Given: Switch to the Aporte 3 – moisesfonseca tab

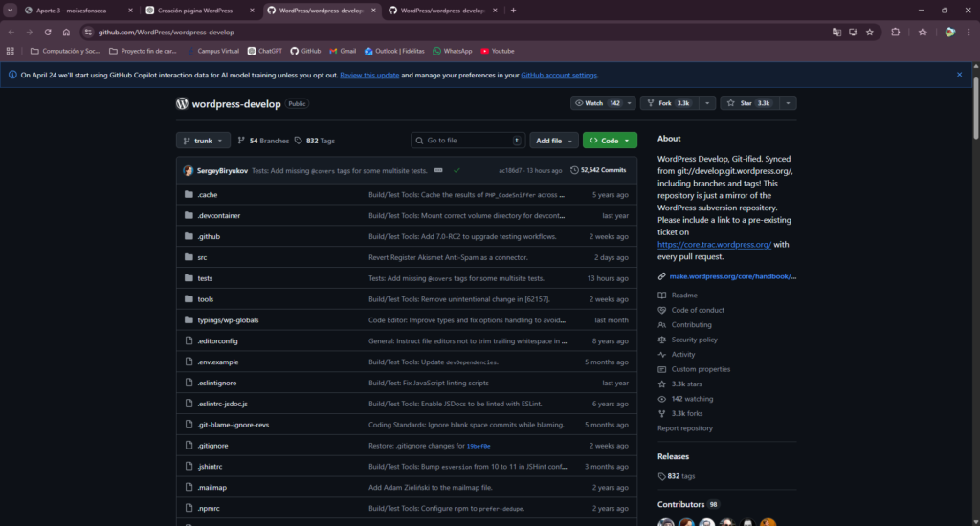Looking at the screenshot, I should [78, 10].
